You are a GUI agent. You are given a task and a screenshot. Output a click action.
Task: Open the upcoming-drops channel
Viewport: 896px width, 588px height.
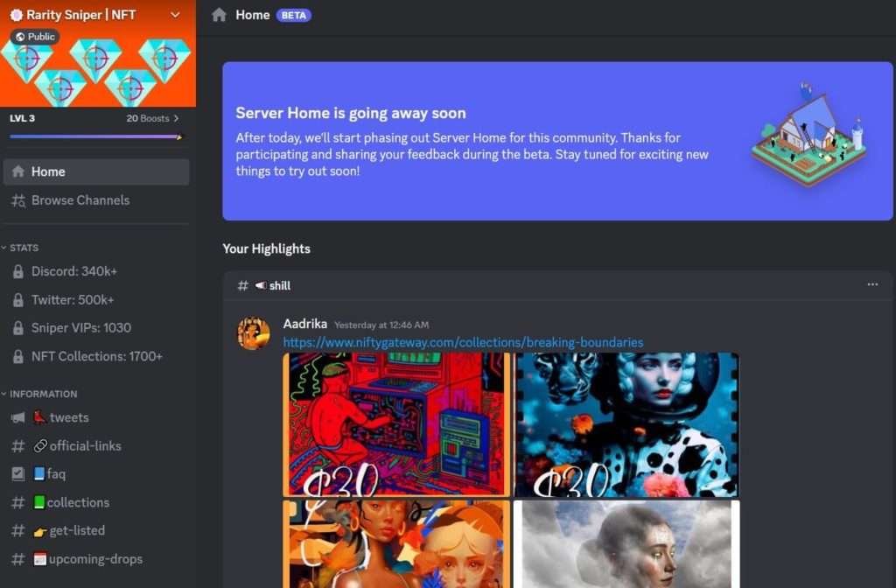pos(96,559)
